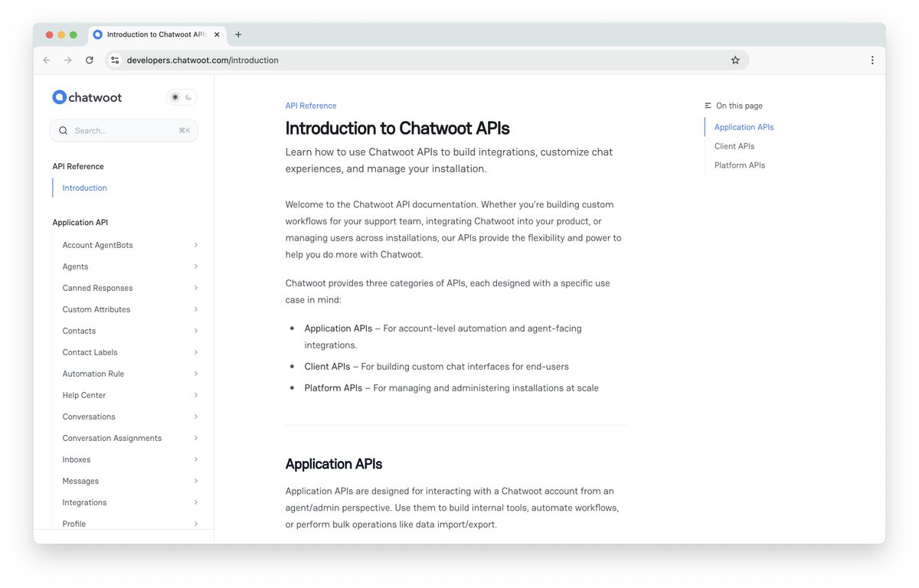Expand Messages chevron

(x=196, y=481)
